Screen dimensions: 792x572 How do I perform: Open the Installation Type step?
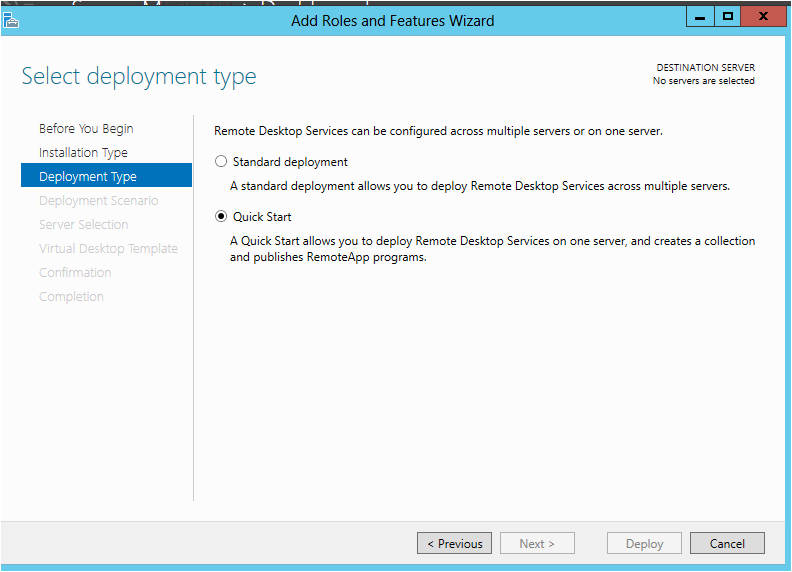tap(83, 153)
